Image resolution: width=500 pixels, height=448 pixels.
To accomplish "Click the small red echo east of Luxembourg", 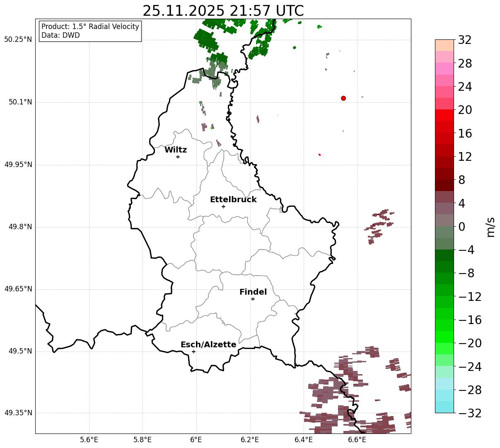I will (x=319, y=155).
